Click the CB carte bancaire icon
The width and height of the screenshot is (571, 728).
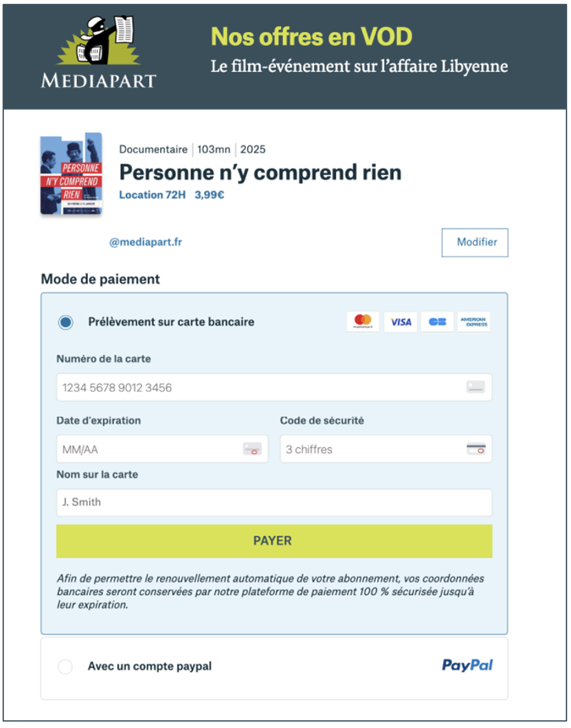(x=437, y=322)
